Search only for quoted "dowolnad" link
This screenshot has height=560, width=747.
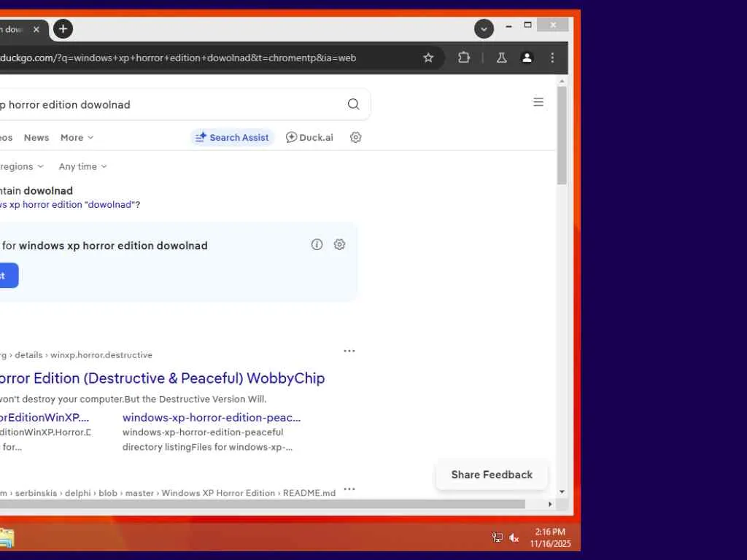tap(69, 205)
